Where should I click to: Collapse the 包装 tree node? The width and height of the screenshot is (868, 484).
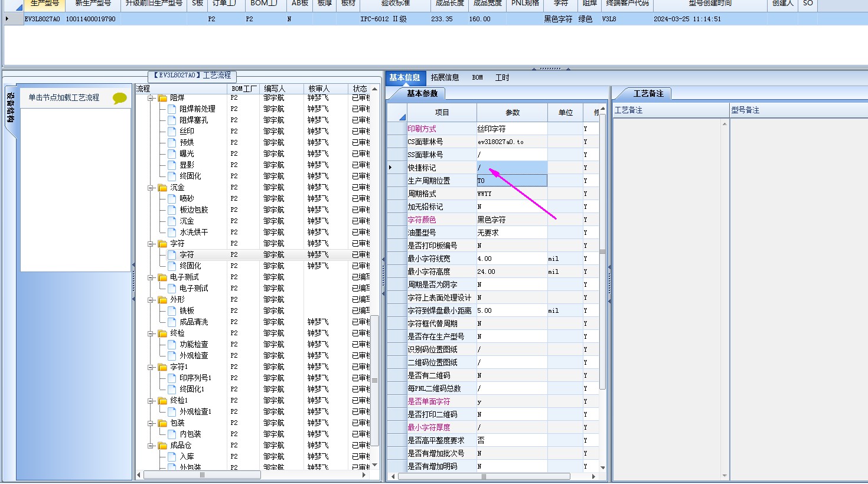point(151,423)
